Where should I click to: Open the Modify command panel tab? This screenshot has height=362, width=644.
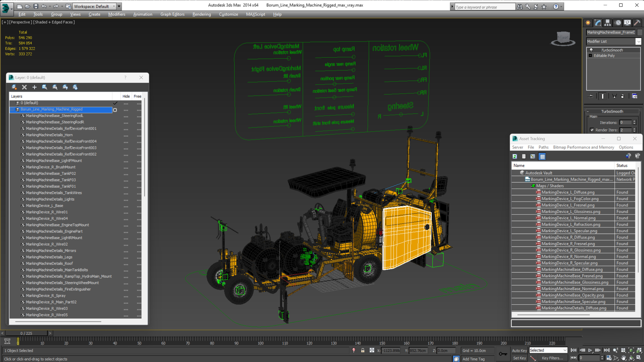(598, 23)
